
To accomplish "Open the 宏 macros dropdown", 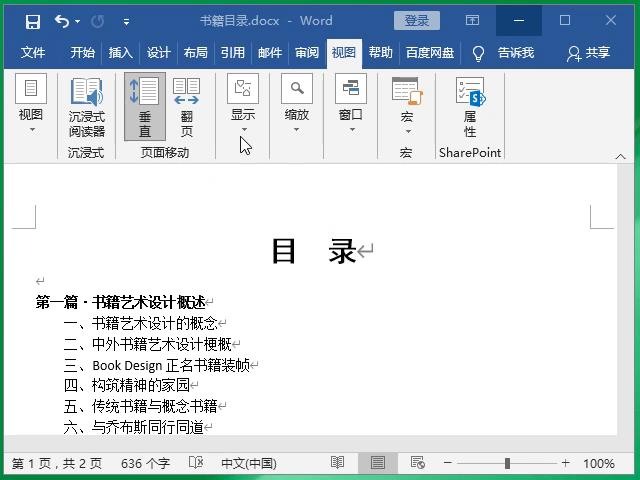I will pos(407,106).
